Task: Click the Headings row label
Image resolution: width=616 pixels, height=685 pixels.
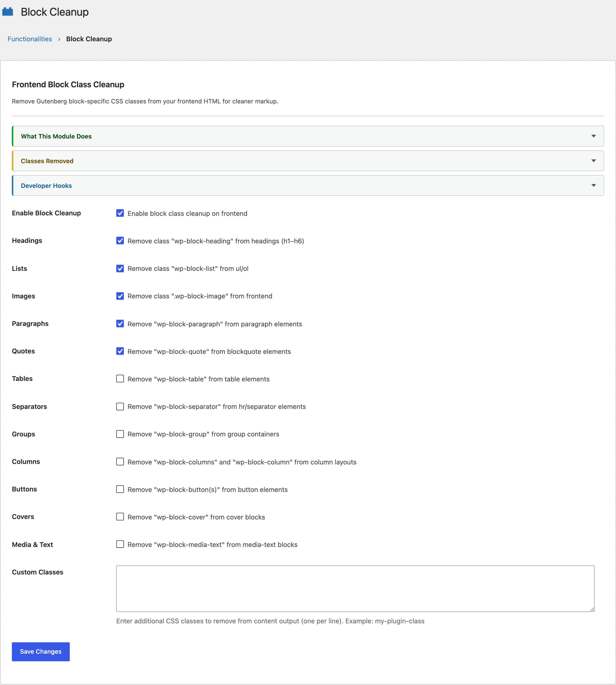Action: click(x=27, y=241)
